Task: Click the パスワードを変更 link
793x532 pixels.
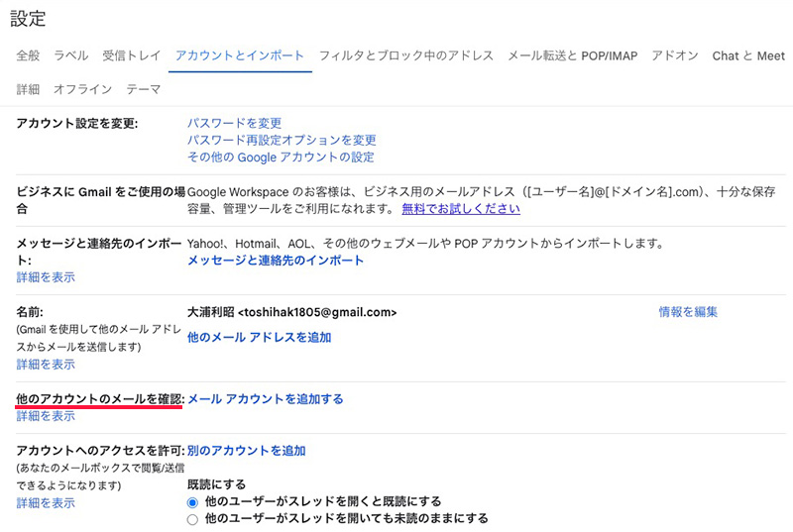Action: (235, 123)
